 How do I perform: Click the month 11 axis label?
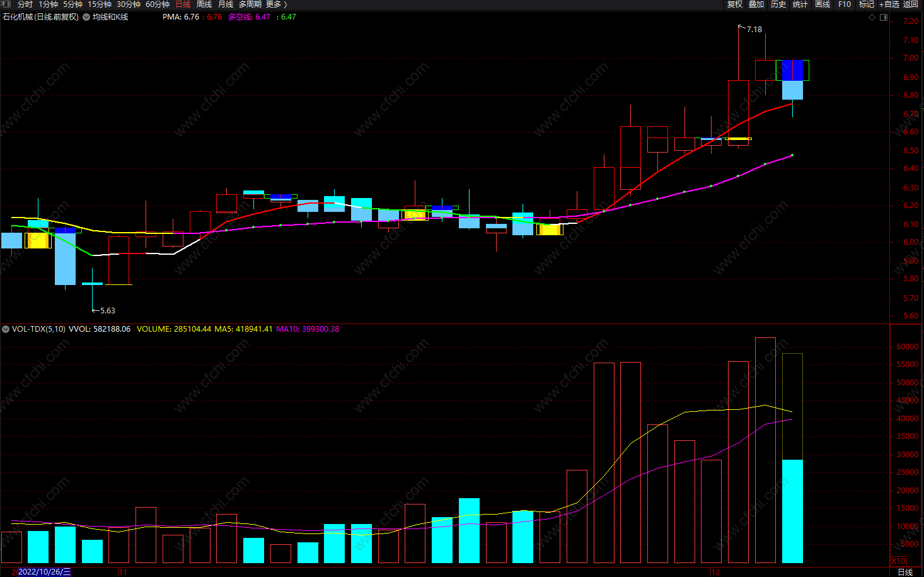(x=123, y=572)
